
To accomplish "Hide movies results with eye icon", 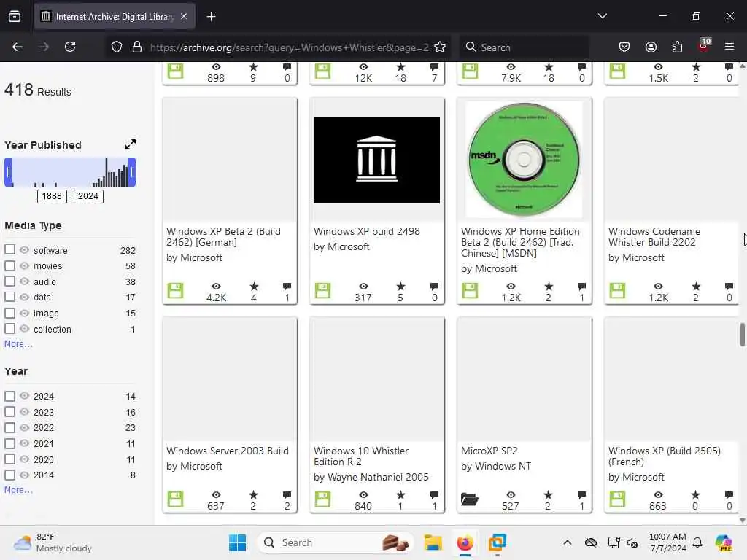I will click(x=24, y=265).
